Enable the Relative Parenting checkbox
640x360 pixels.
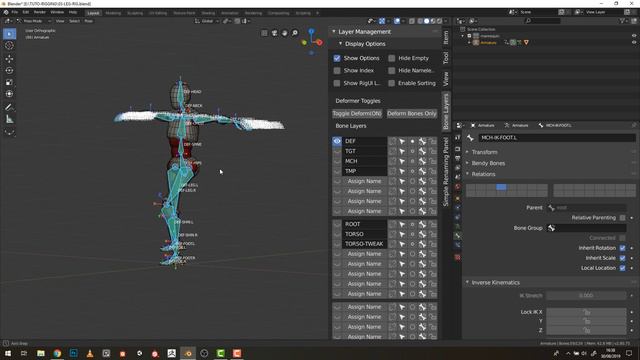[622, 218]
